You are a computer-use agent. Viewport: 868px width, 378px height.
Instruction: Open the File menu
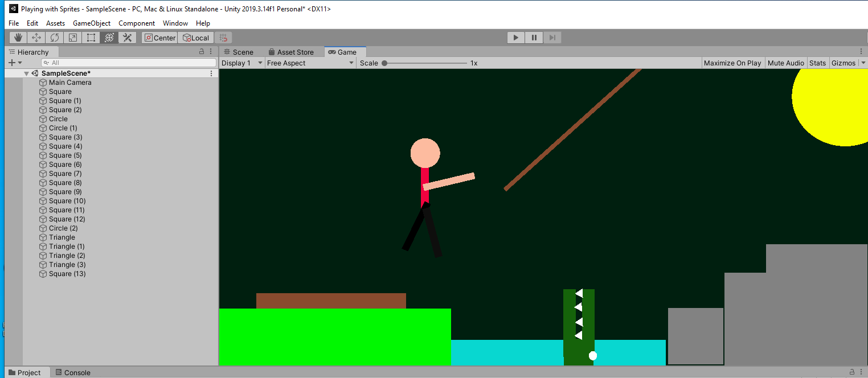point(14,23)
